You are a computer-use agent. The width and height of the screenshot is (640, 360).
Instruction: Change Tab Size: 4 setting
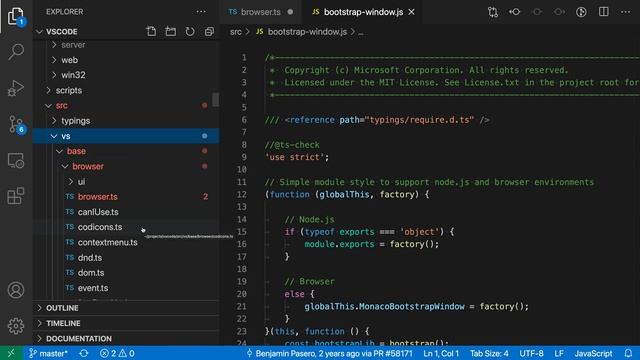[x=489, y=353]
